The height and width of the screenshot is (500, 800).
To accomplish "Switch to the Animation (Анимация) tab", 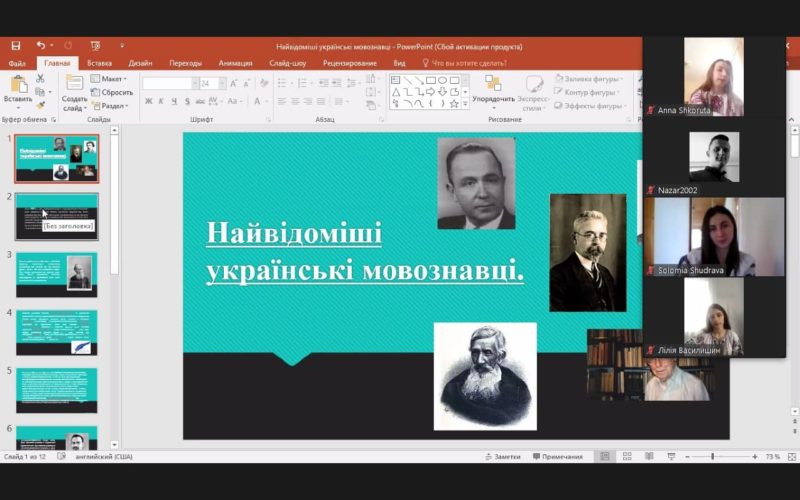I will pos(235,63).
